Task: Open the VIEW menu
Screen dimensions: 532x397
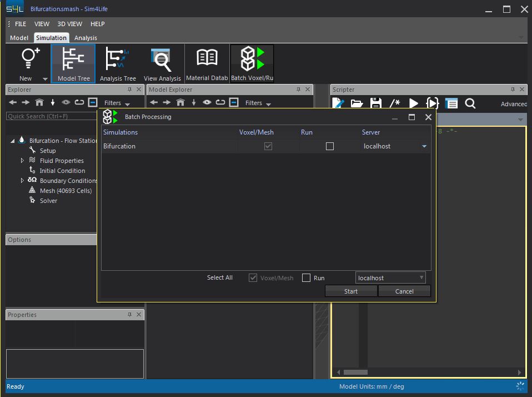Action: [x=42, y=24]
